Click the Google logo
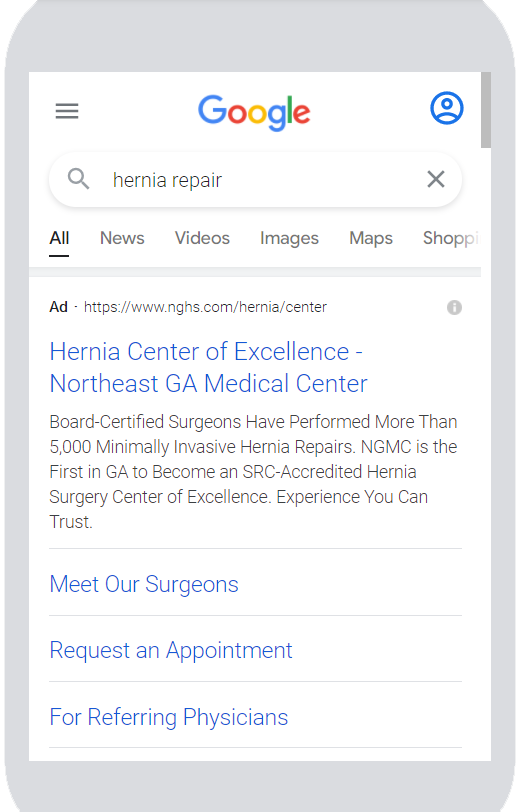This screenshot has width=521, height=812. pos(254,112)
